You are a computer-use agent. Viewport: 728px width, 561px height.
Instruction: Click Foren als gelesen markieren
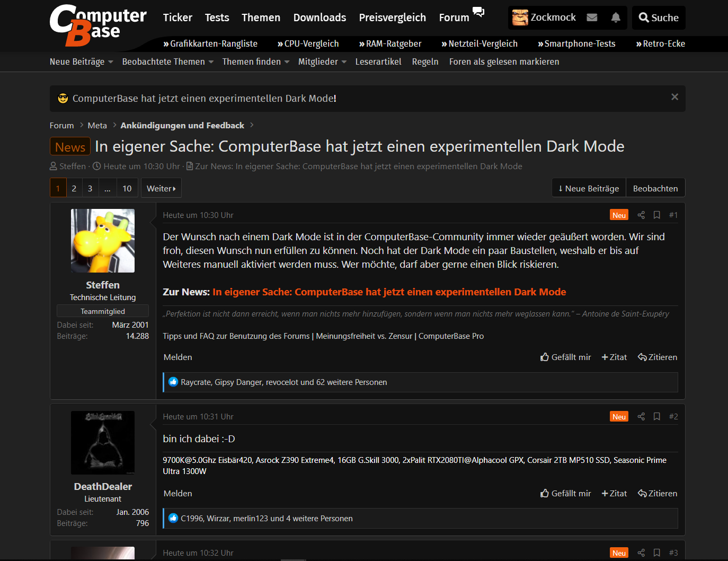504,62
